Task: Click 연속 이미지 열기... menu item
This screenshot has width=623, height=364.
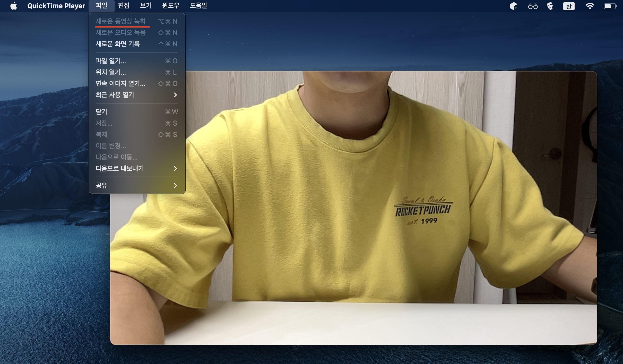Action: [120, 84]
